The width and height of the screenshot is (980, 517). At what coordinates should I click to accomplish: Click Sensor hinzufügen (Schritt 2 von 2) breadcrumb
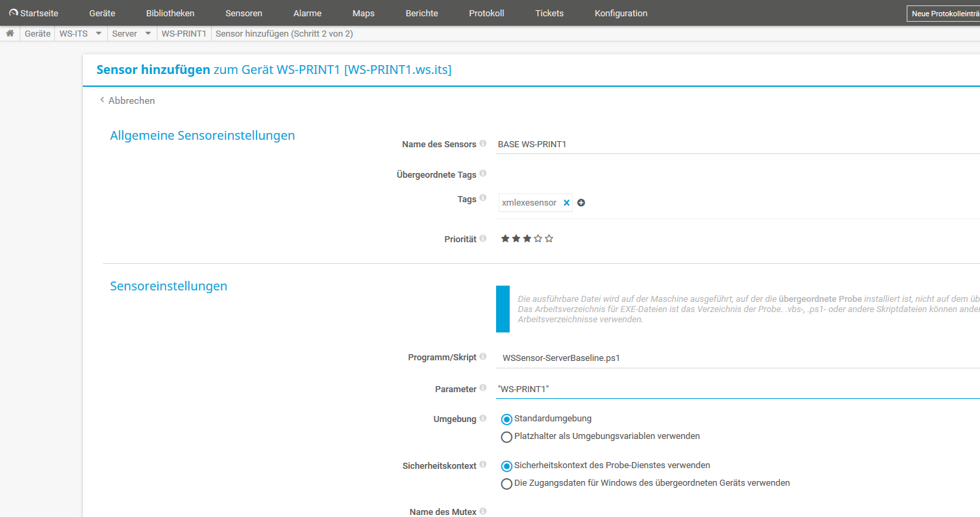(x=284, y=33)
